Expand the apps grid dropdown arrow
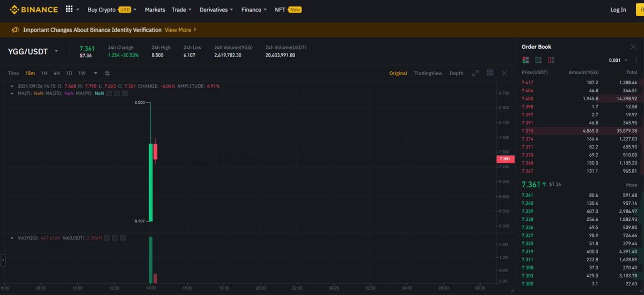This screenshot has height=295, width=644. pos(78,10)
